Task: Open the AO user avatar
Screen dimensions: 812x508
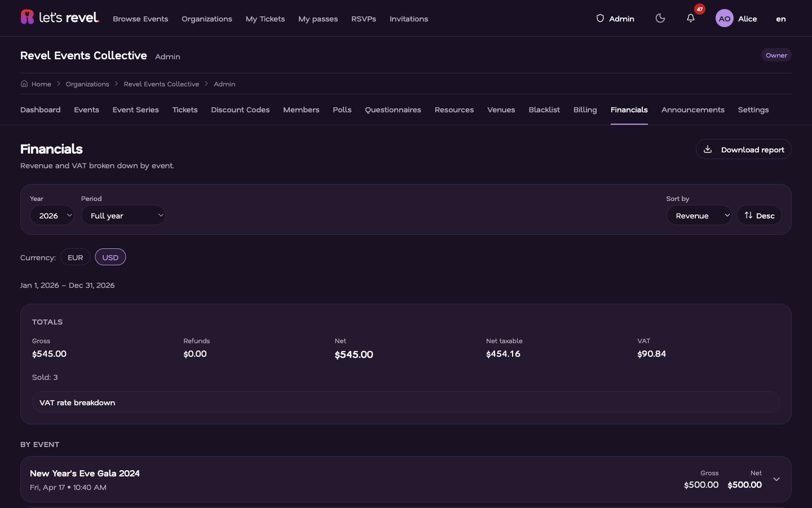Action: tap(725, 19)
